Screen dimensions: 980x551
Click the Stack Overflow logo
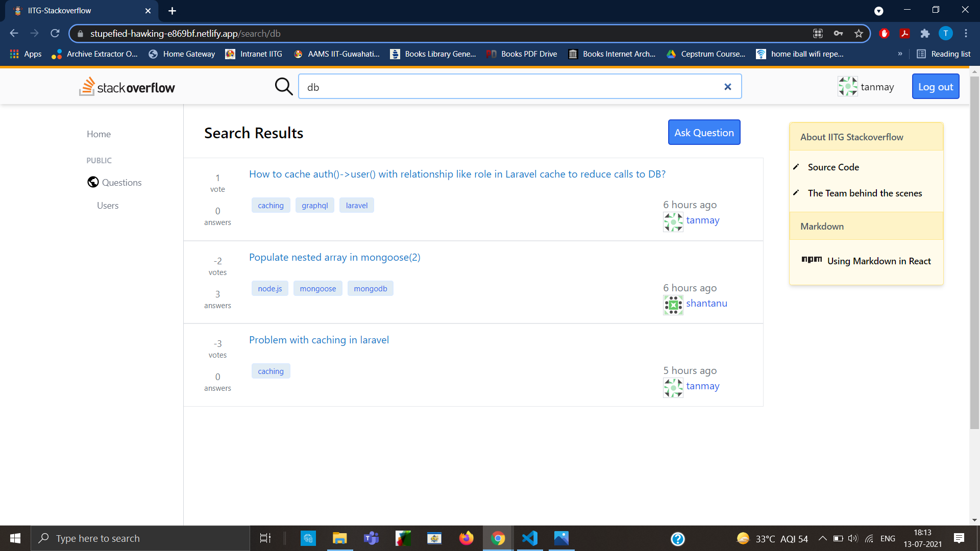point(127,87)
